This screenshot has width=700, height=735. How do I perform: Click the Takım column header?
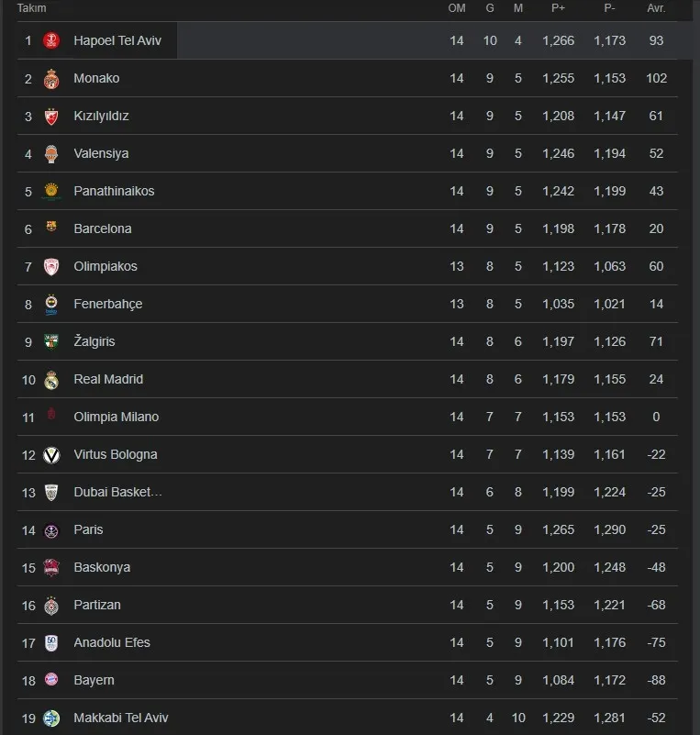pyautogui.click(x=32, y=8)
